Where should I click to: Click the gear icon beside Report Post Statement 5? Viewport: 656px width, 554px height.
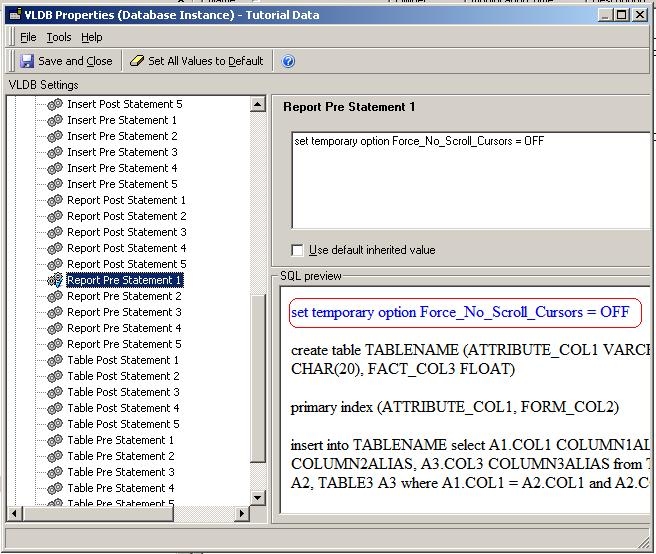pos(55,264)
